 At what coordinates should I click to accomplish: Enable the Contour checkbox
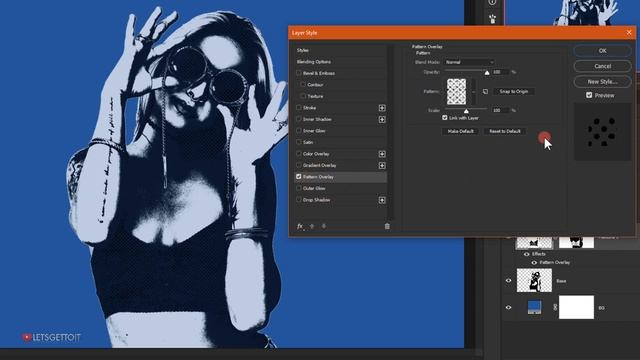coord(303,84)
